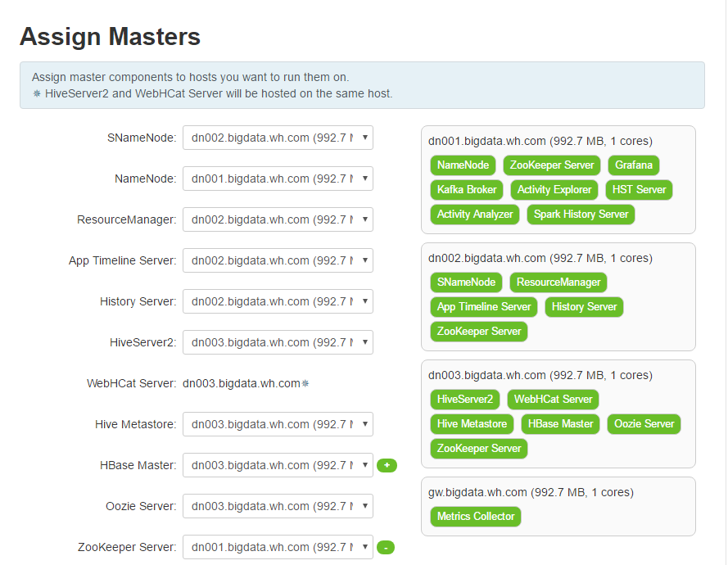Expand the ResourceManager host selector

pos(278,219)
